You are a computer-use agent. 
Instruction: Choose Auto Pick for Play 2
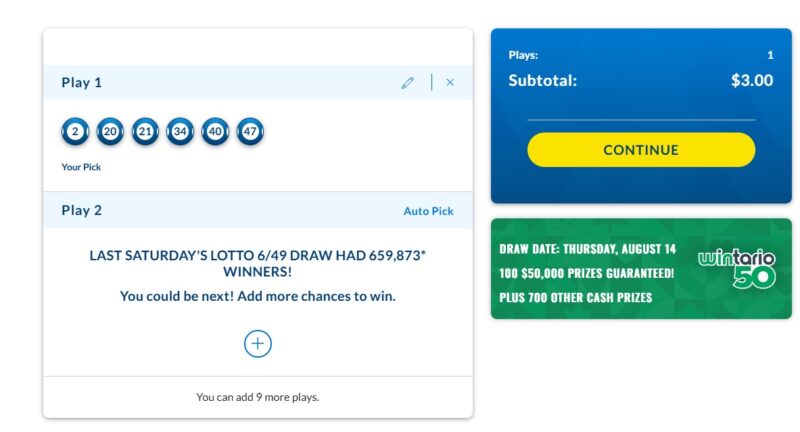pos(428,211)
